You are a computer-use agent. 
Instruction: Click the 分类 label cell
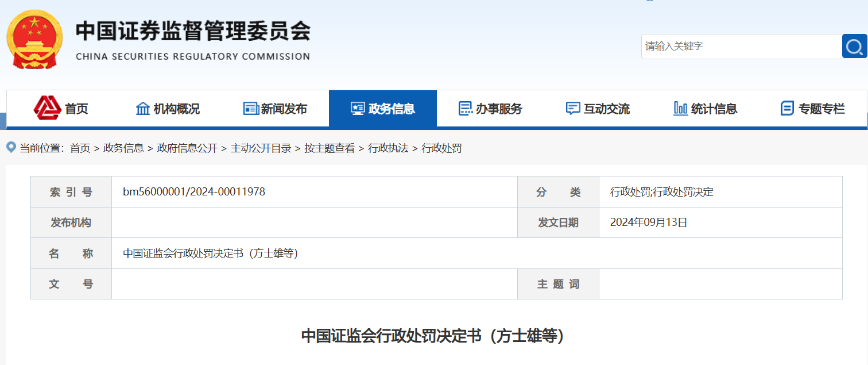(x=558, y=192)
